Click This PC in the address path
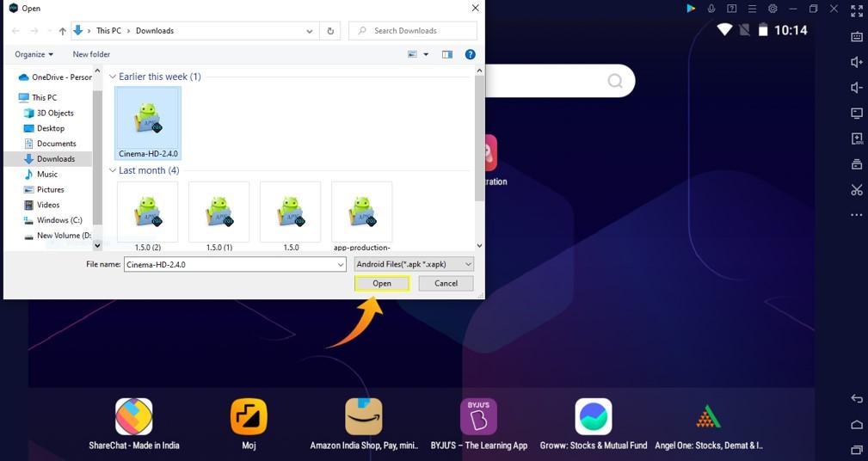The image size is (868, 461). pyautogui.click(x=108, y=31)
